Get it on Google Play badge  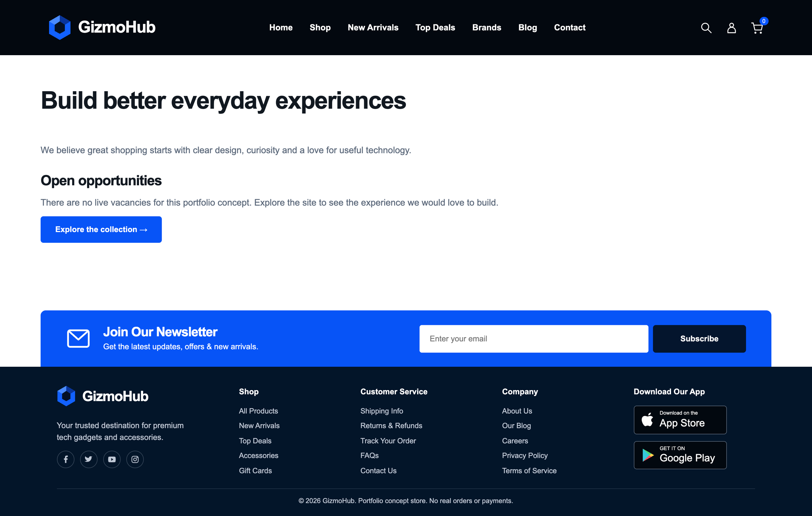pos(680,455)
